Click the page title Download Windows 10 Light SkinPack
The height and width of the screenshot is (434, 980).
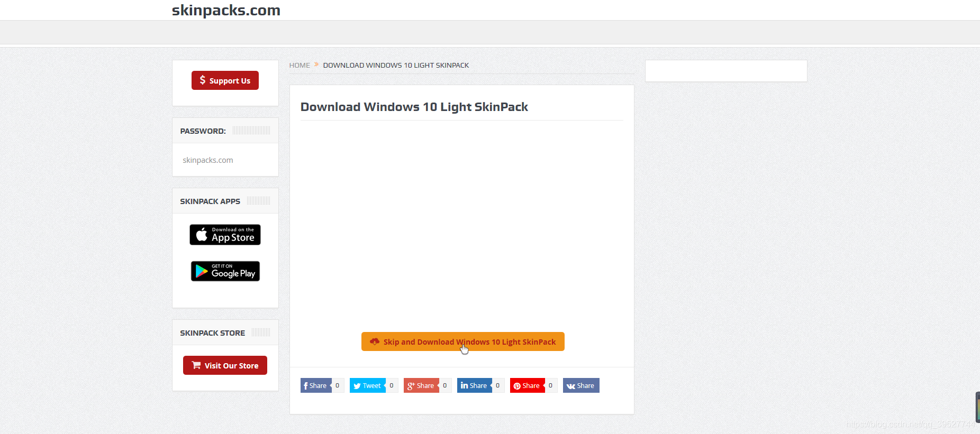(x=414, y=107)
